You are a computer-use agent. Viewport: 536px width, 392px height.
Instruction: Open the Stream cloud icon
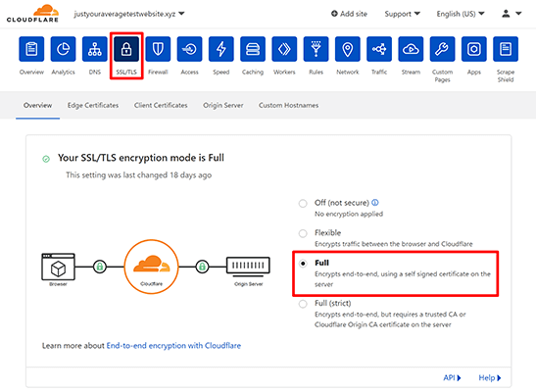tap(411, 49)
